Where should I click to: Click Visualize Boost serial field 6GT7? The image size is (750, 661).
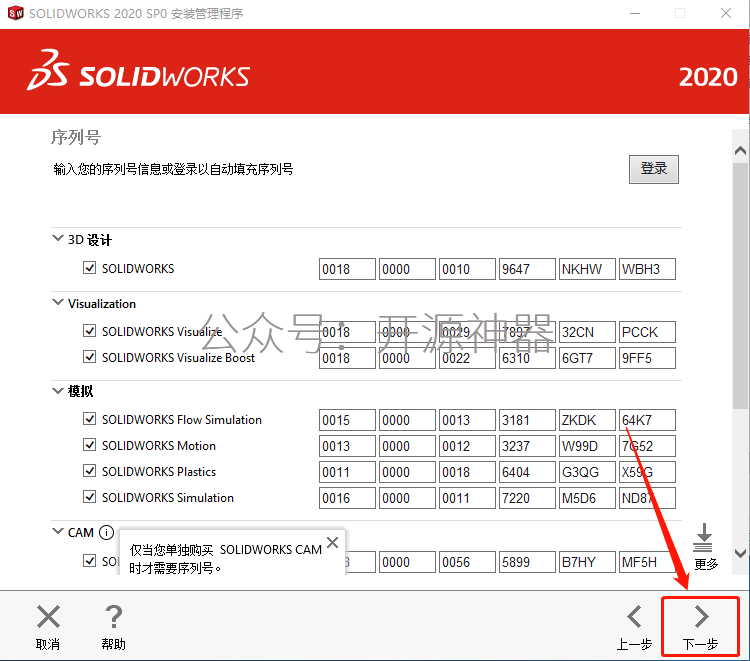[587, 358]
